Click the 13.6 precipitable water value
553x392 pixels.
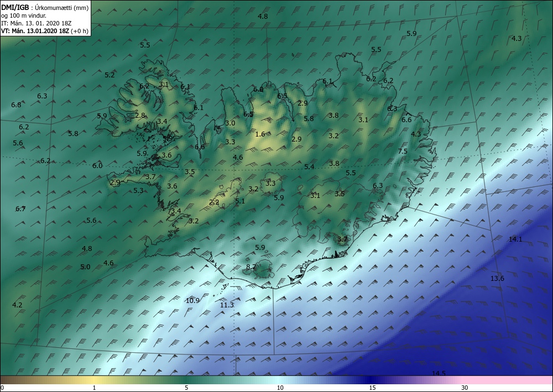tap(497, 279)
